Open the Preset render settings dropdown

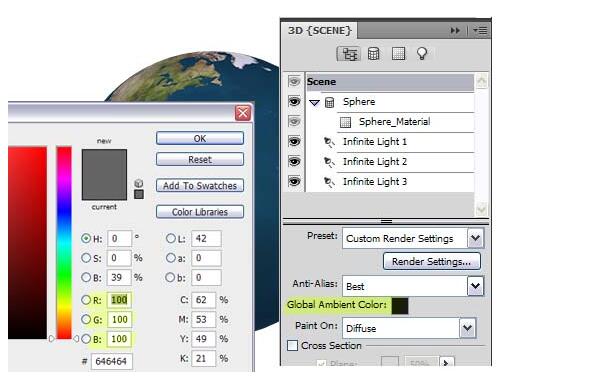(475, 238)
